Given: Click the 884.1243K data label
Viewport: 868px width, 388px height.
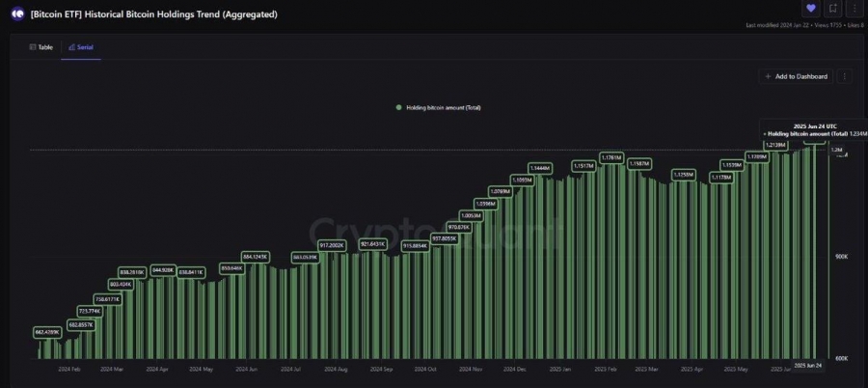Looking at the screenshot, I should pyautogui.click(x=256, y=257).
